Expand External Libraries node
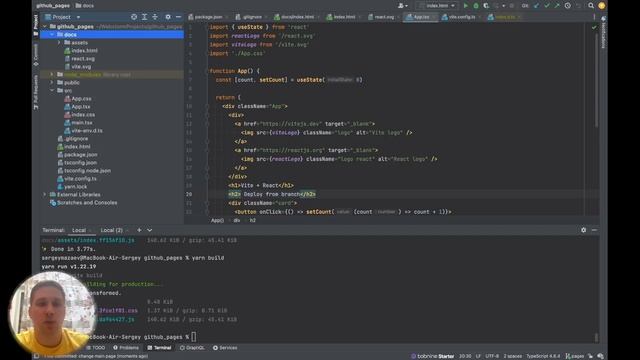Viewport: 640px width, 360px height. 45,195
